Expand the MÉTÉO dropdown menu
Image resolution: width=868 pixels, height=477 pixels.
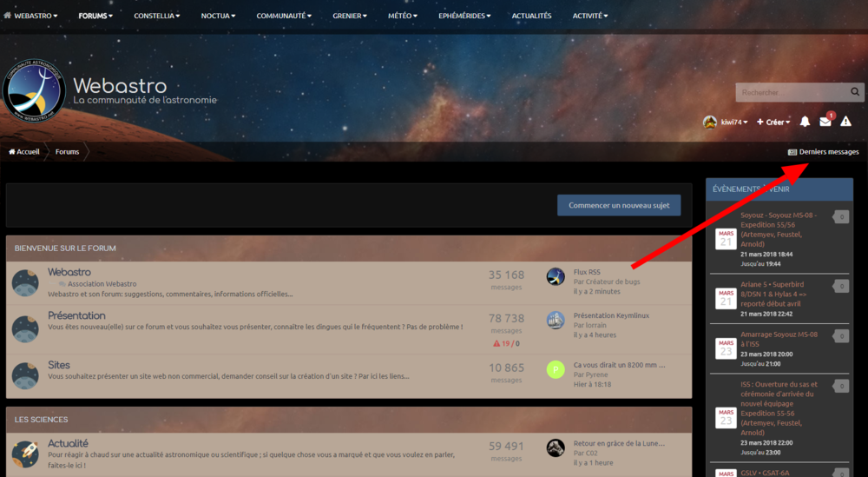[x=403, y=16]
